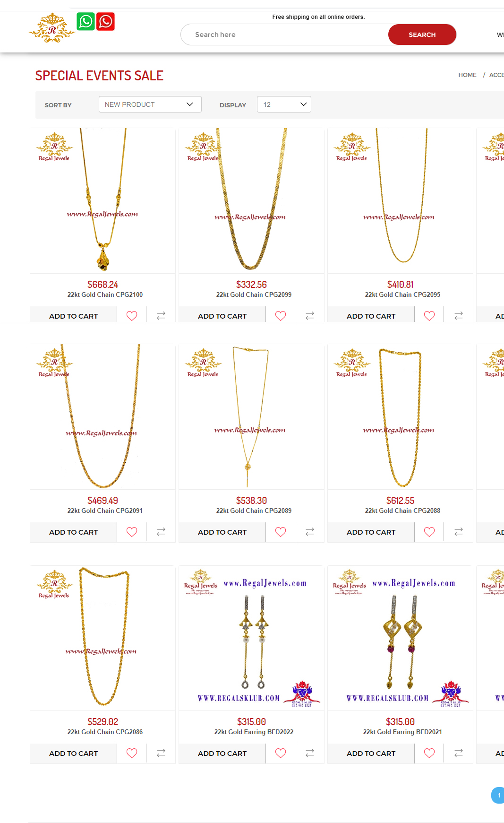
Task: Compare arrows icon for Chain CPG2086
Action: point(161,753)
